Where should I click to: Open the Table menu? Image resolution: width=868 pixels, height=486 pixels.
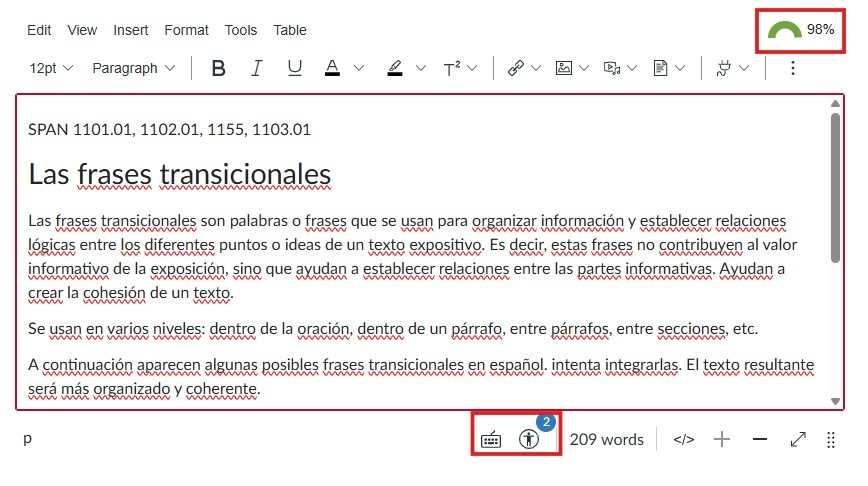290,30
